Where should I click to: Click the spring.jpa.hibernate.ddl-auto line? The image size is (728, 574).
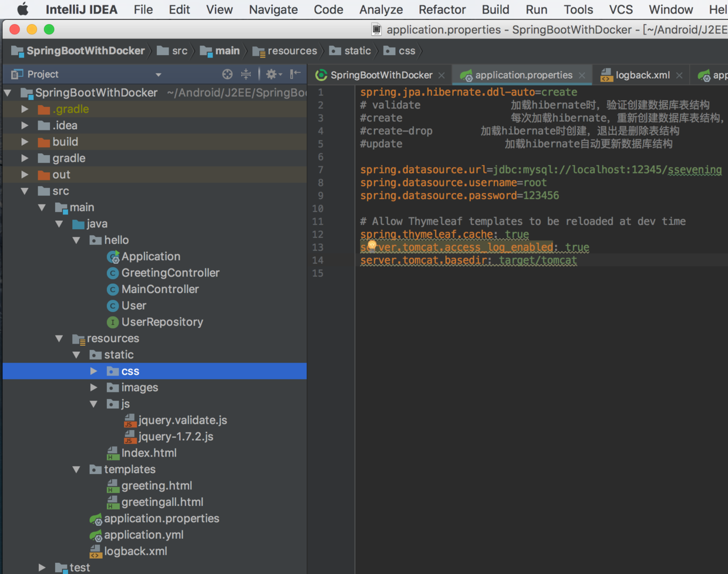(x=469, y=92)
